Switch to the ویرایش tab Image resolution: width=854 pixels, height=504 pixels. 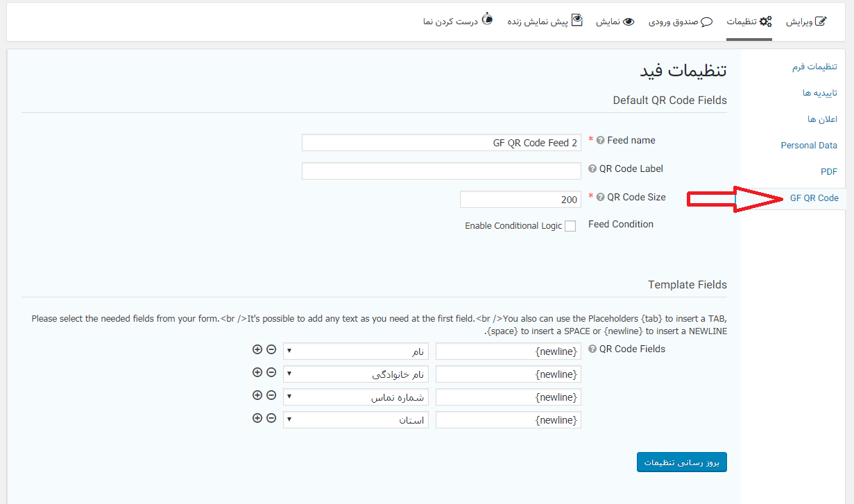click(806, 21)
